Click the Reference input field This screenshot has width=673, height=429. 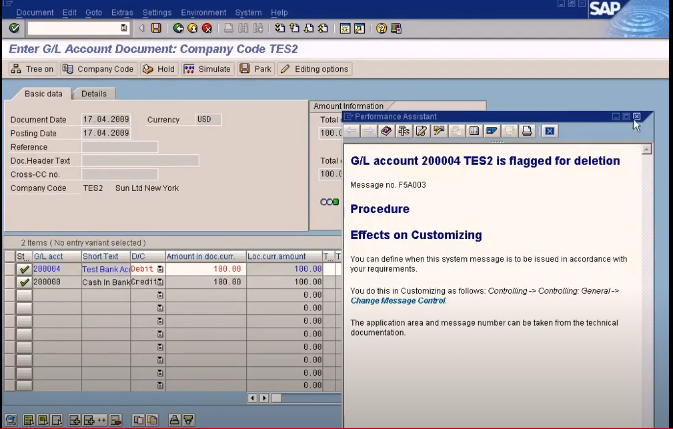tap(120, 147)
